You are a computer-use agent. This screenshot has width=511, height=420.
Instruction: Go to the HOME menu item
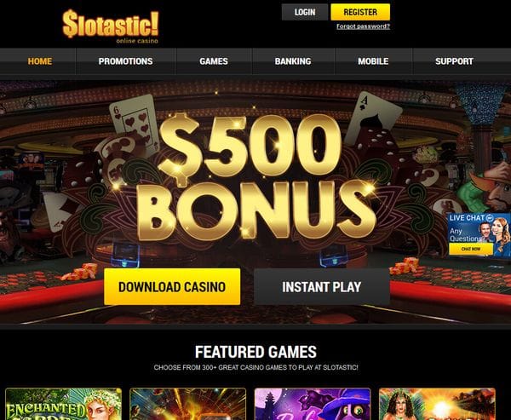(40, 61)
